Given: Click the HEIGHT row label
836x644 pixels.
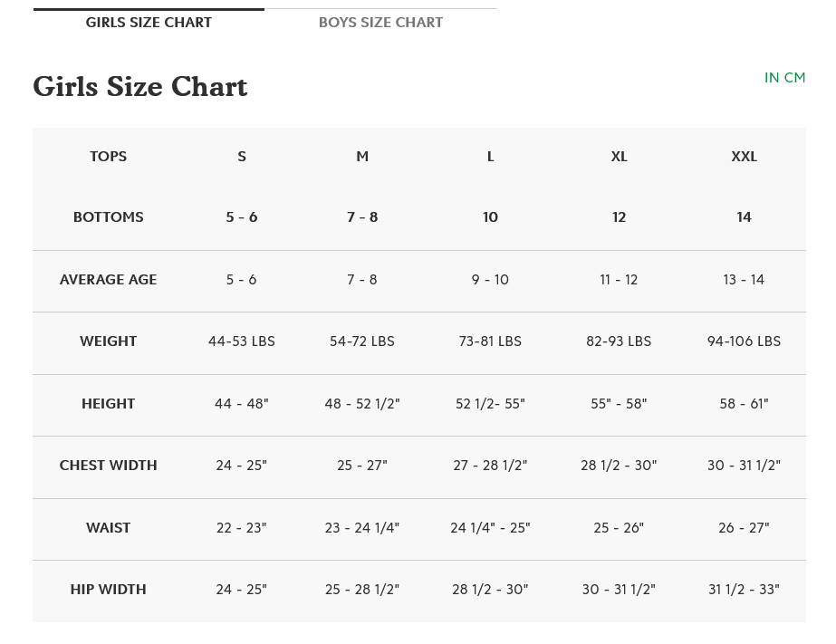Looking at the screenshot, I should point(108,404).
